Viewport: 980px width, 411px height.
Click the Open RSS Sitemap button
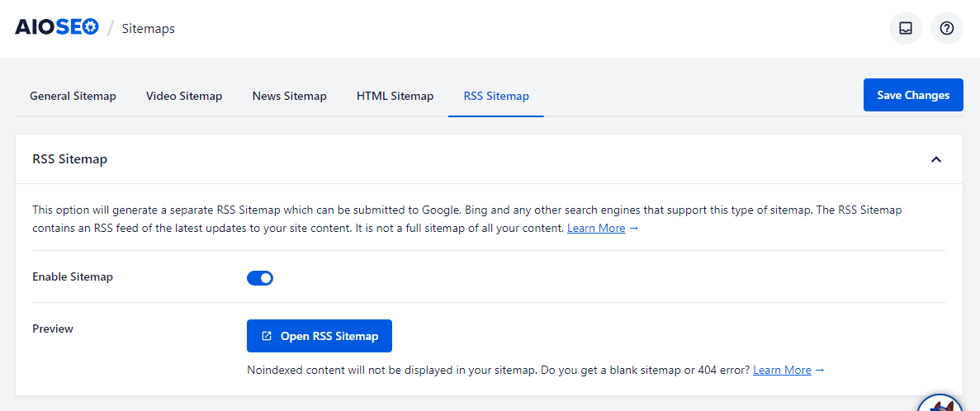320,336
